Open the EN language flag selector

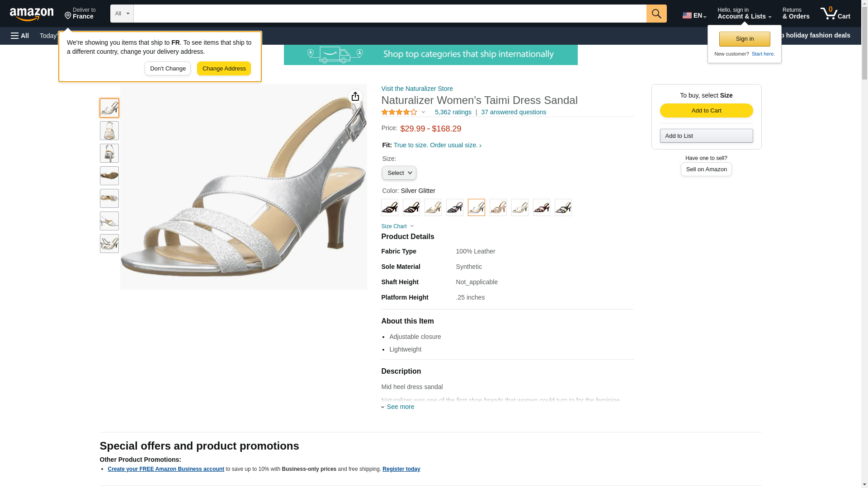coord(694,15)
